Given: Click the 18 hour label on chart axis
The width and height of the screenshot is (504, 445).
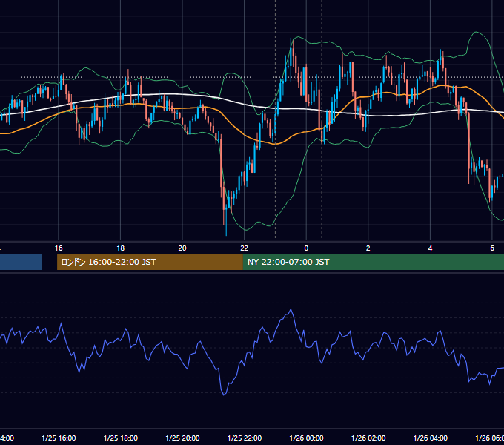Looking at the screenshot, I should pos(121,248).
